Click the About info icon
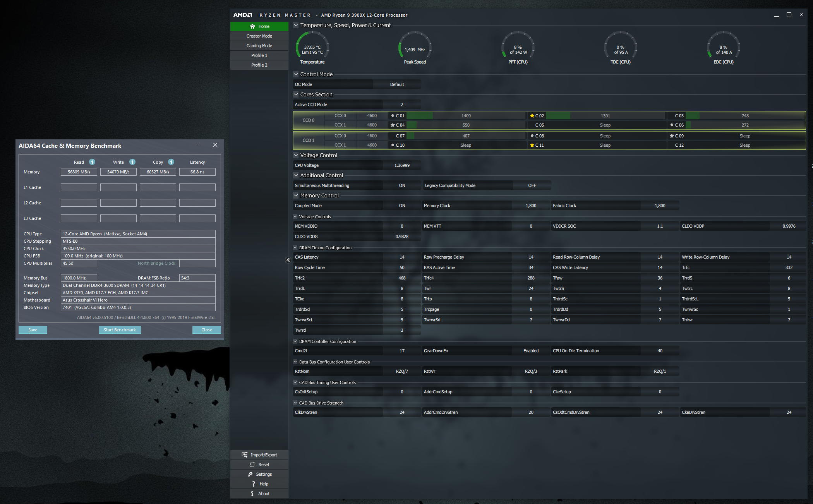The width and height of the screenshot is (813, 504). point(252,494)
